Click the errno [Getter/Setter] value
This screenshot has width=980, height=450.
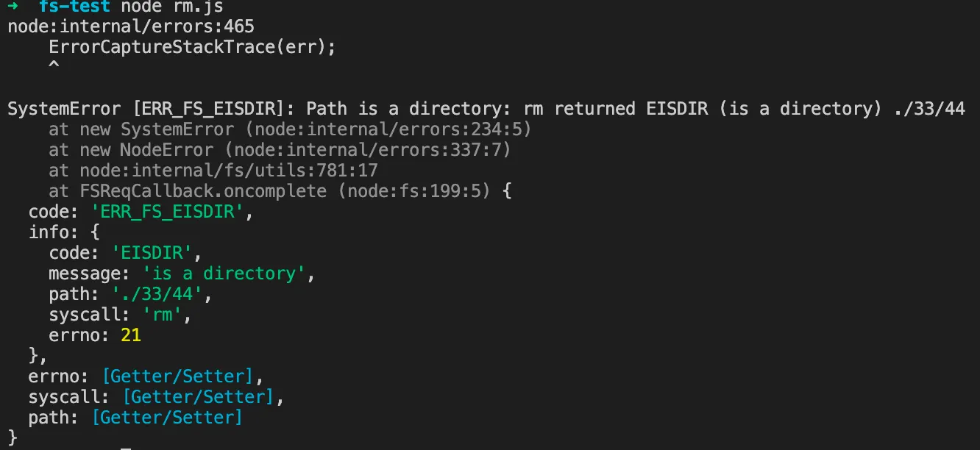[177, 376]
